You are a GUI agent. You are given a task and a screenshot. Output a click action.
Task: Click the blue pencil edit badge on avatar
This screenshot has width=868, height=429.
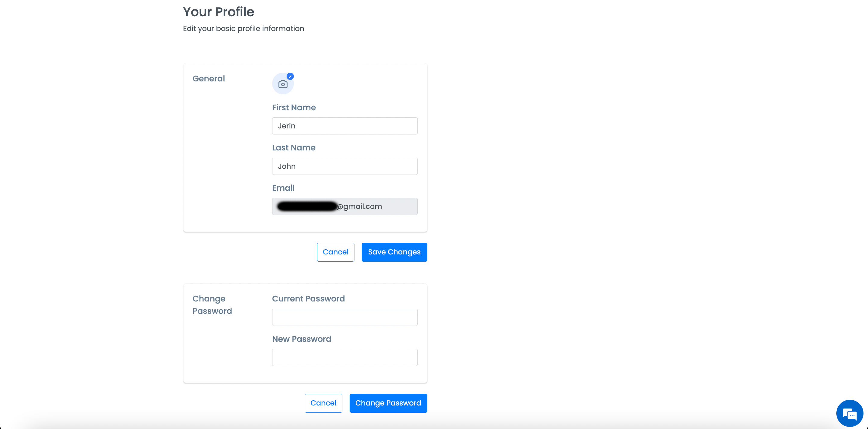[290, 77]
